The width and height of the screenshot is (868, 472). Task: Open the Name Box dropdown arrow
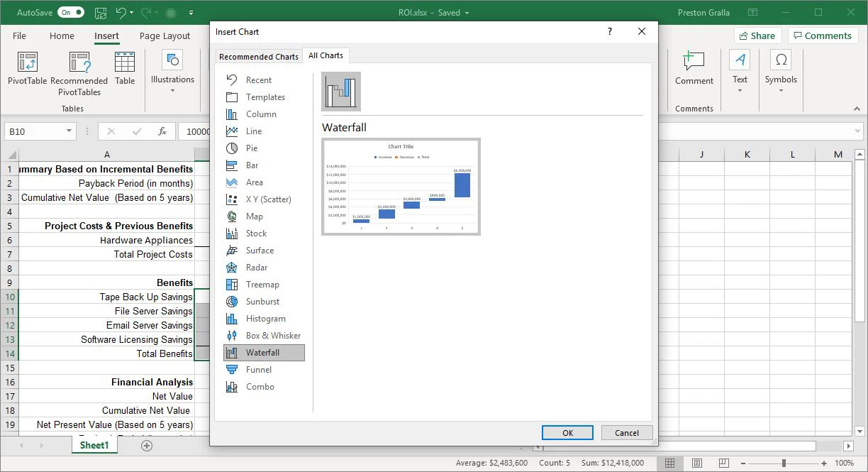(69, 131)
